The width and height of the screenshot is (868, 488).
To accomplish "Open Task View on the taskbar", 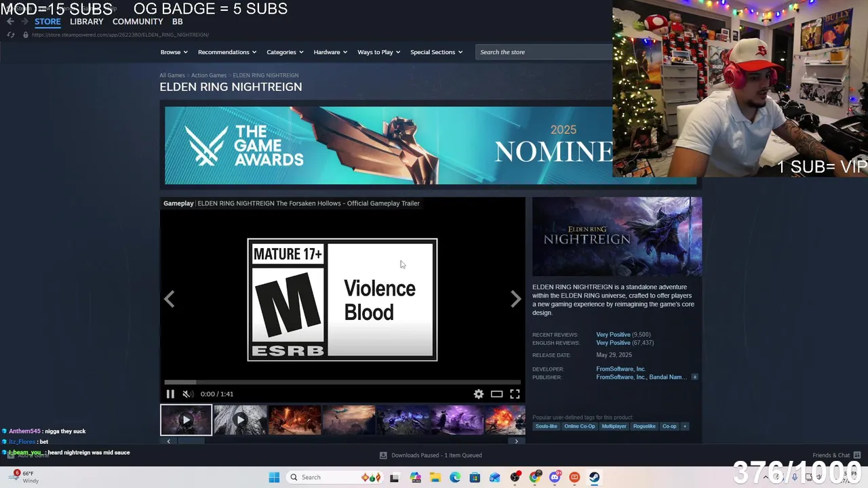I will pos(395,477).
